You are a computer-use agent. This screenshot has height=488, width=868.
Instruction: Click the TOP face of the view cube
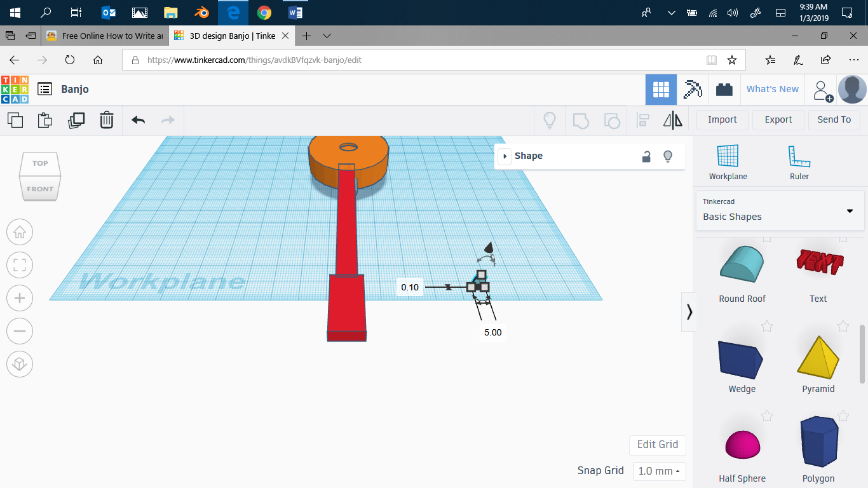[40, 163]
